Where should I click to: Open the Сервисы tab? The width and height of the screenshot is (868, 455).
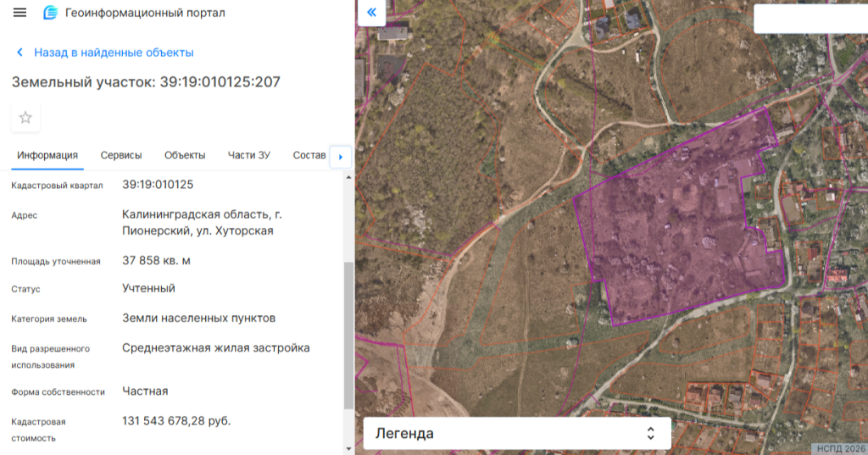[x=121, y=155]
